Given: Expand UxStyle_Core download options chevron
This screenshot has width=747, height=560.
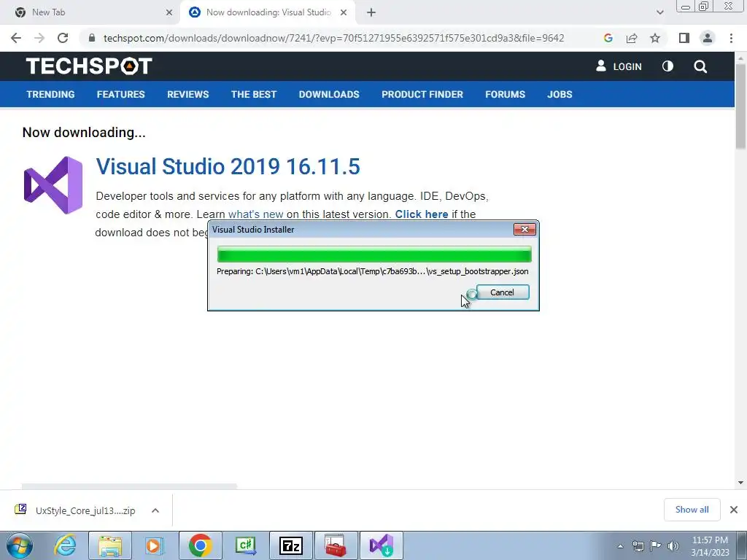Looking at the screenshot, I should click(155, 510).
